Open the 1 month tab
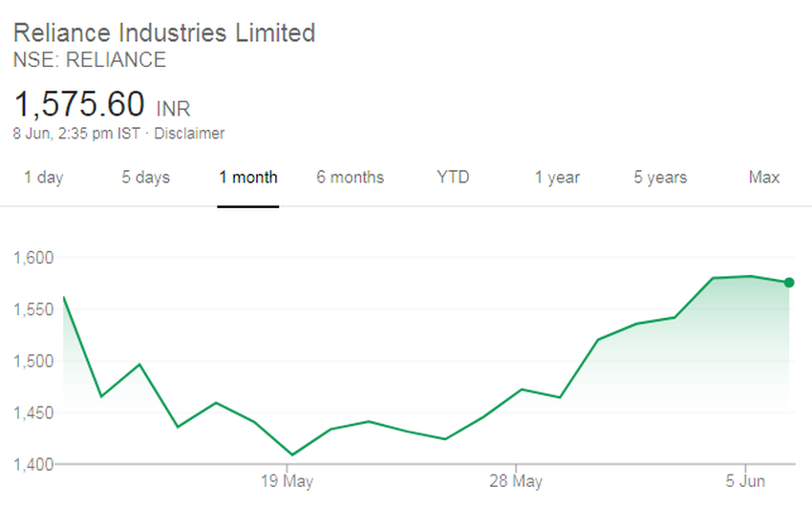The height and width of the screenshot is (507, 812). coord(248,178)
